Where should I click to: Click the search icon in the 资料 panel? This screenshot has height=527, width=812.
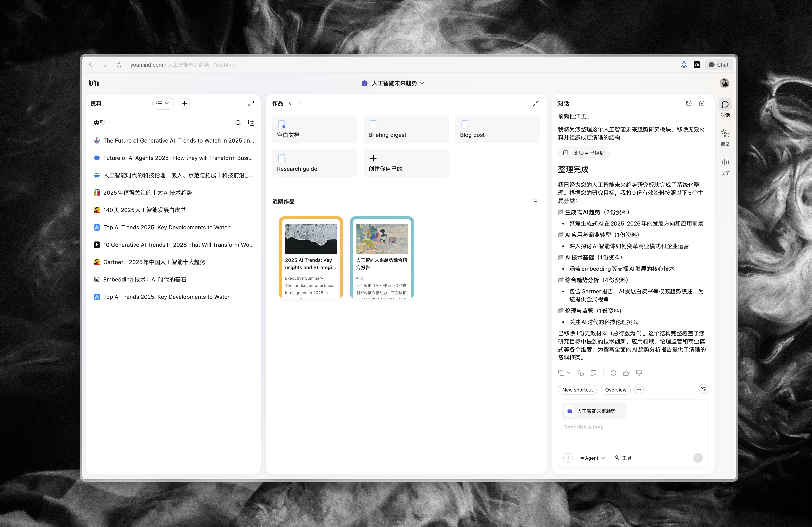(x=238, y=123)
